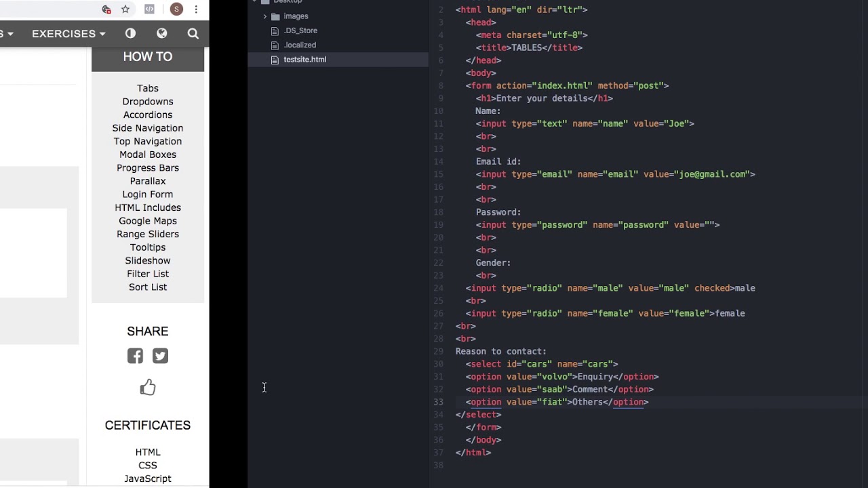Open the code extension icon in Chrome
This screenshot has width=868, height=488.
coord(149,9)
